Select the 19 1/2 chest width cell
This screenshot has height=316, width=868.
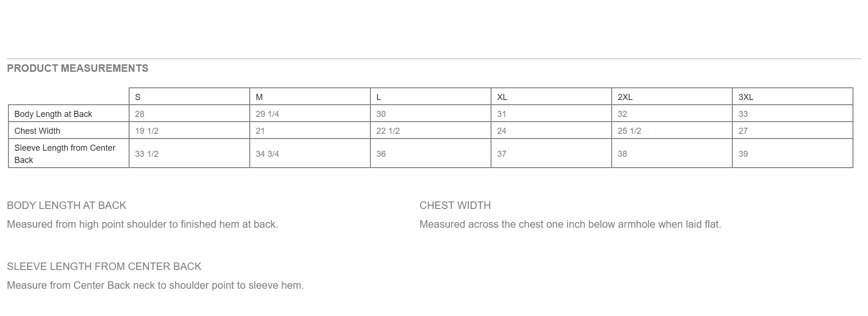(x=146, y=131)
